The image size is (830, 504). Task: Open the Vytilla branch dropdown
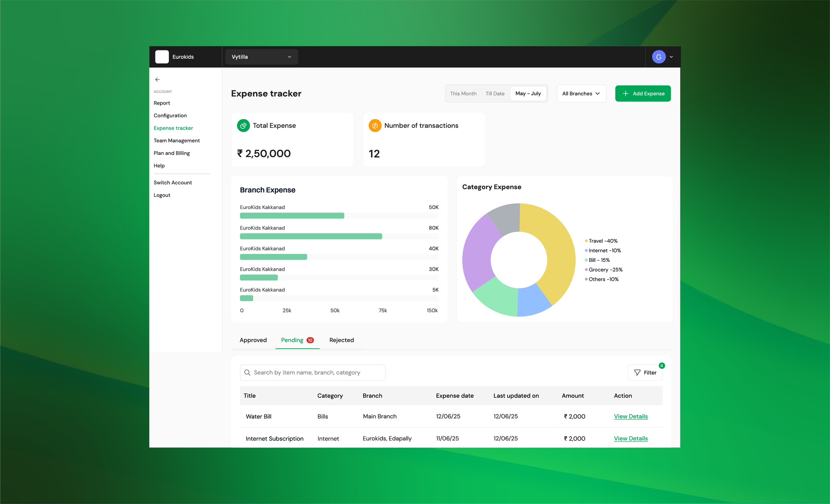click(x=261, y=56)
